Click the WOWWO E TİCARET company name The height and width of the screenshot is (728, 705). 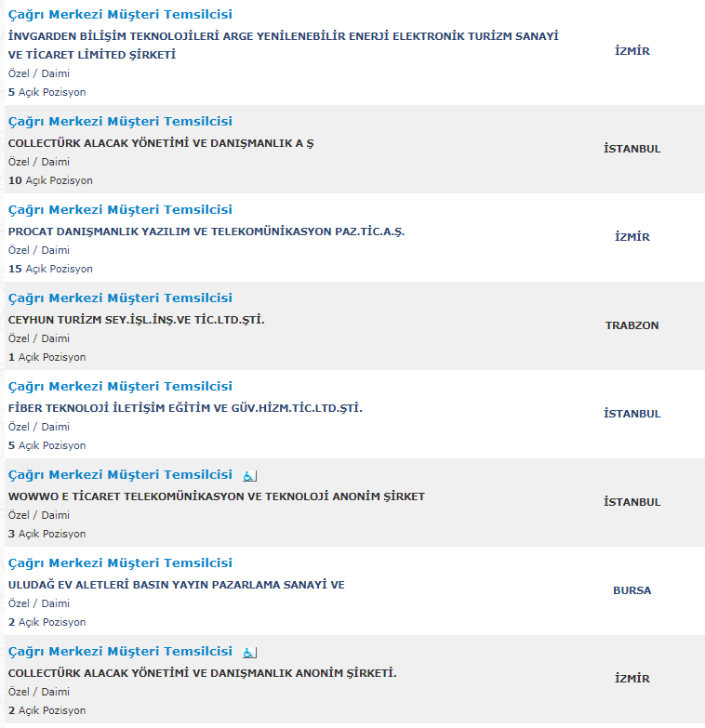[217, 496]
